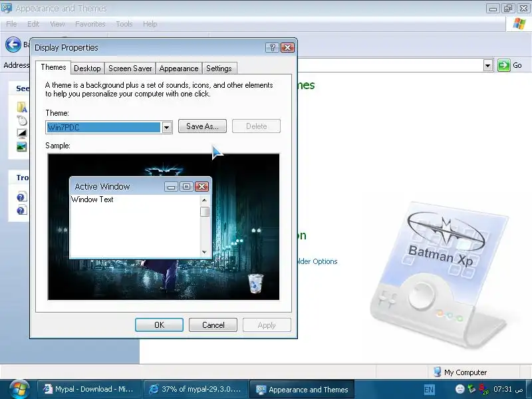The width and height of the screenshot is (532, 399).
Task: Click the 07:31 clock in the tray
Action: 508,389
